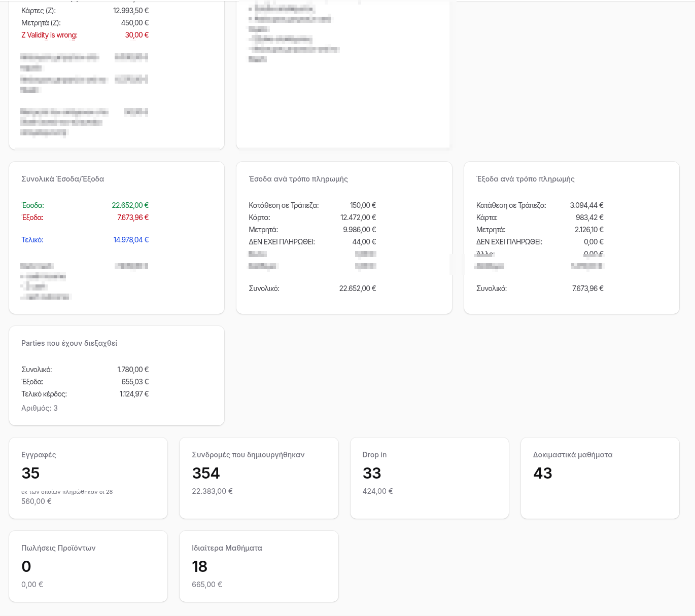Click the income Κάρτα amount 12.472,00 €
Viewport: 695px width, 616px height.
point(358,218)
